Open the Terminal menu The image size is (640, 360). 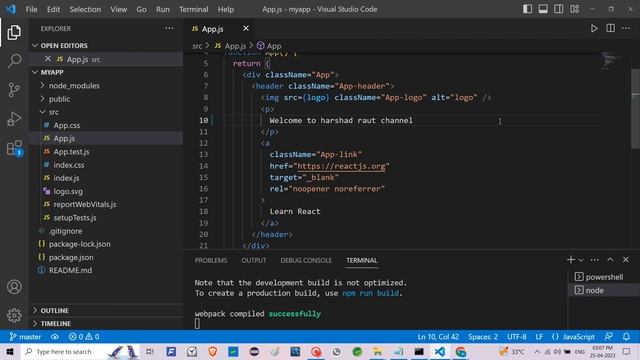pyautogui.click(x=193, y=9)
